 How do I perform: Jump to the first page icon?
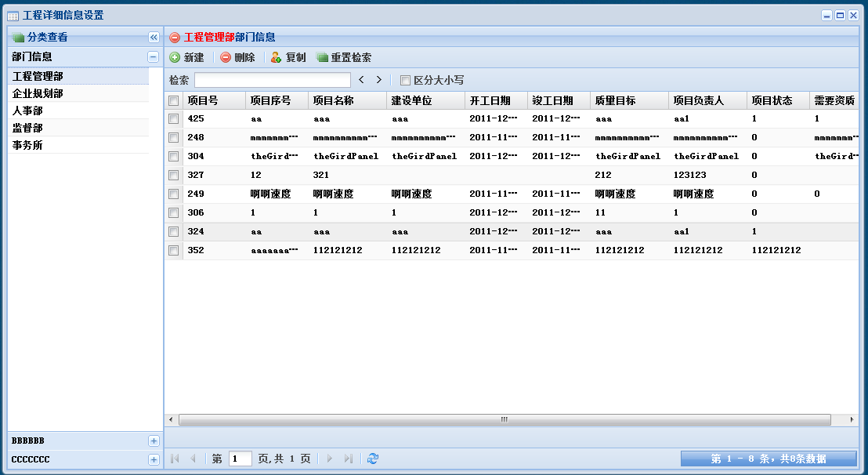(174, 459)
